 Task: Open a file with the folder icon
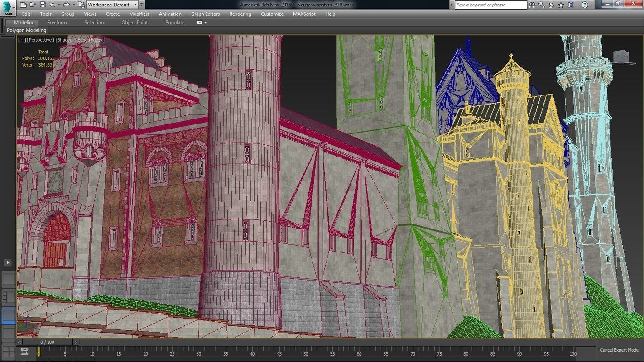click(x=33, y=5)
